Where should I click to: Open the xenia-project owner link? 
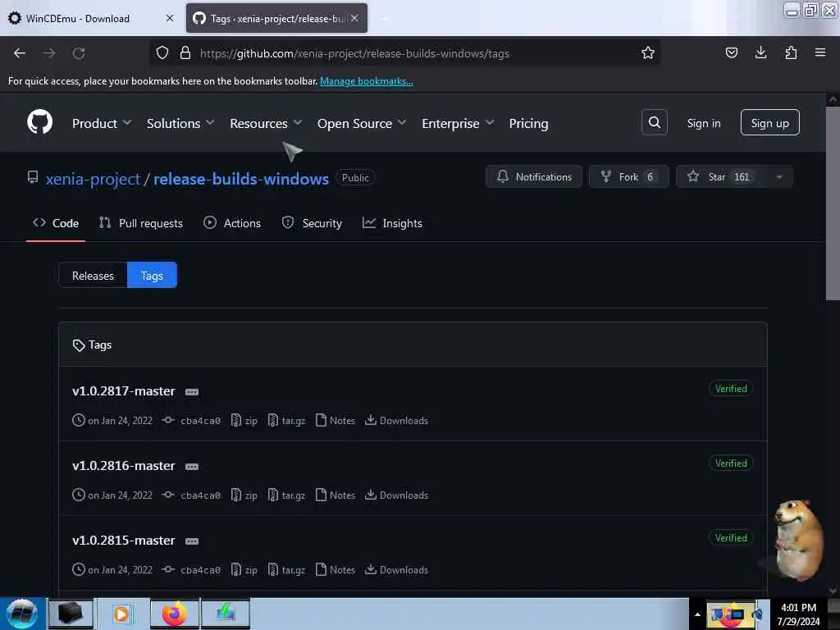[93, 178]
